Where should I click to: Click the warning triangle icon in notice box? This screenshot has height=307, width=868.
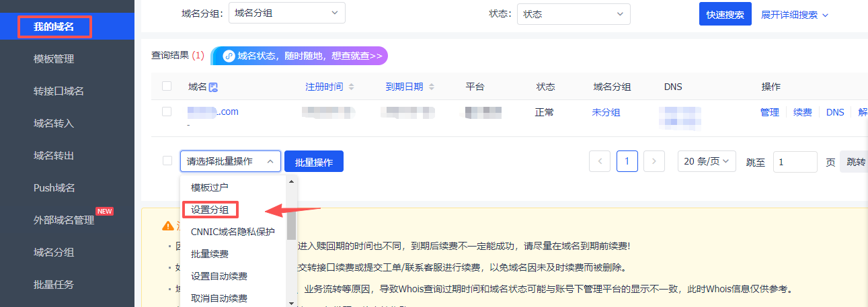168,226
